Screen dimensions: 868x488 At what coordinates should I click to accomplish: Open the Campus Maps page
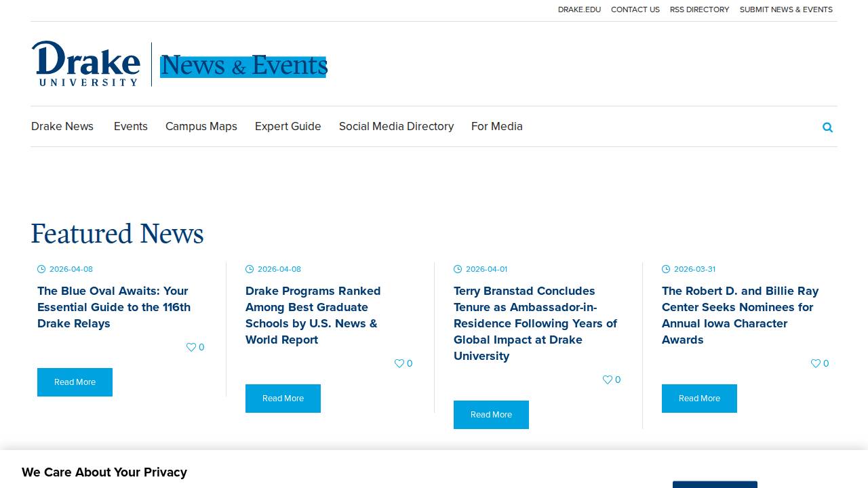coord(201,127)
